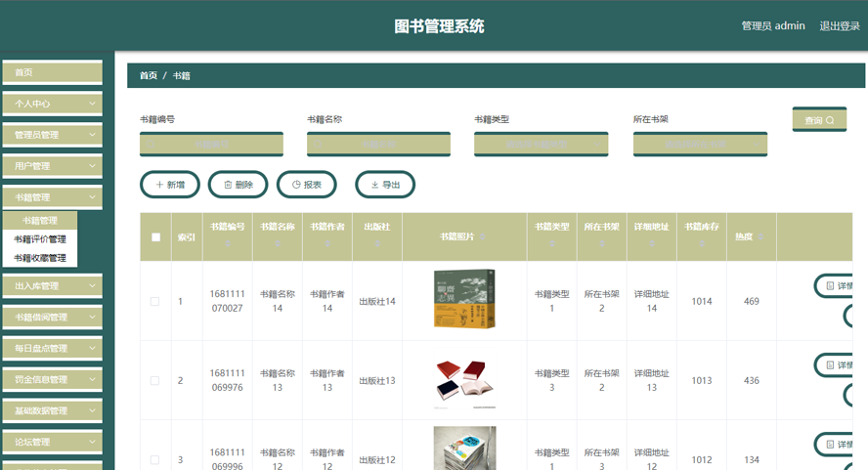Sort table by 书籍库存 column arrows

tap(702, 243)
